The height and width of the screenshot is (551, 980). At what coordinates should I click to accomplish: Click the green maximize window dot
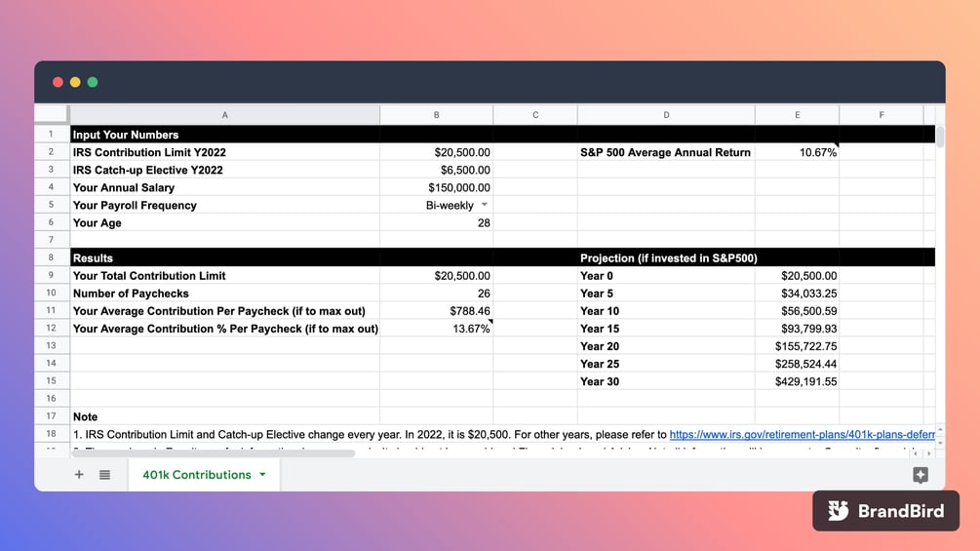pyautogui.click(x=93, y=82)
